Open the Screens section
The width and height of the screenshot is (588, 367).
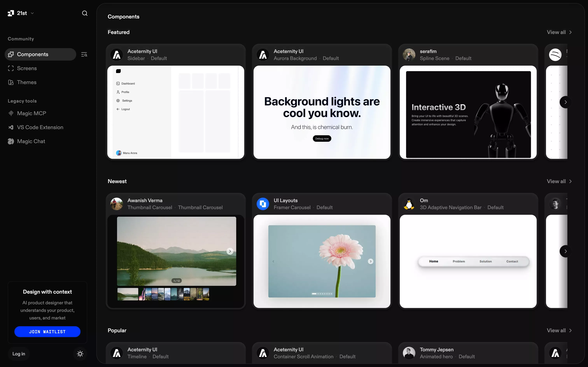click(x=27, y=68)
